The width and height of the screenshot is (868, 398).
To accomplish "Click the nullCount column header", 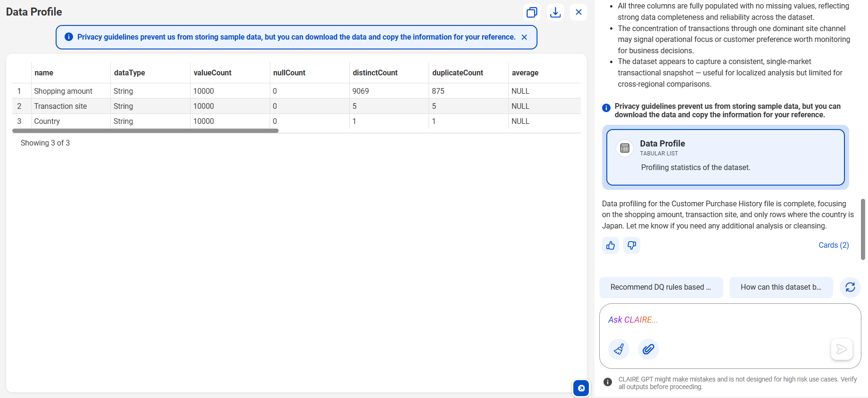I will 310,73.
